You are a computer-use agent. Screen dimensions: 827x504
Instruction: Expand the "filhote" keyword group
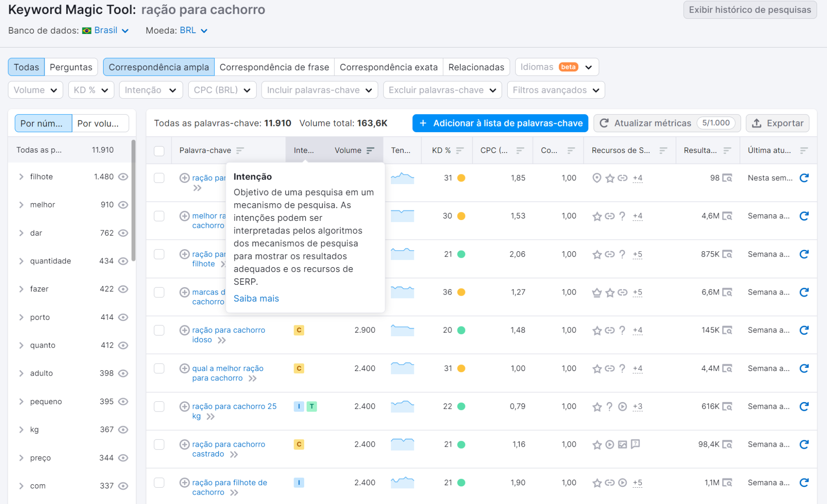click(21, 177)
